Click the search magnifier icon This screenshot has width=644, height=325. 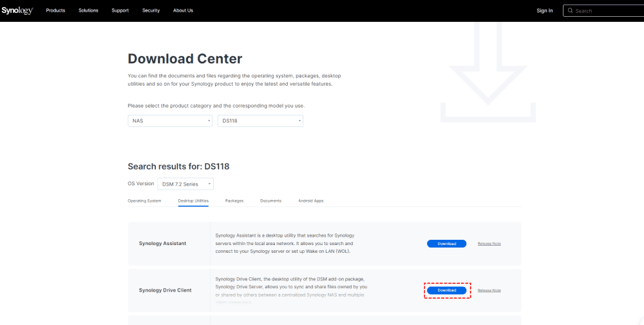coord(570,11)
